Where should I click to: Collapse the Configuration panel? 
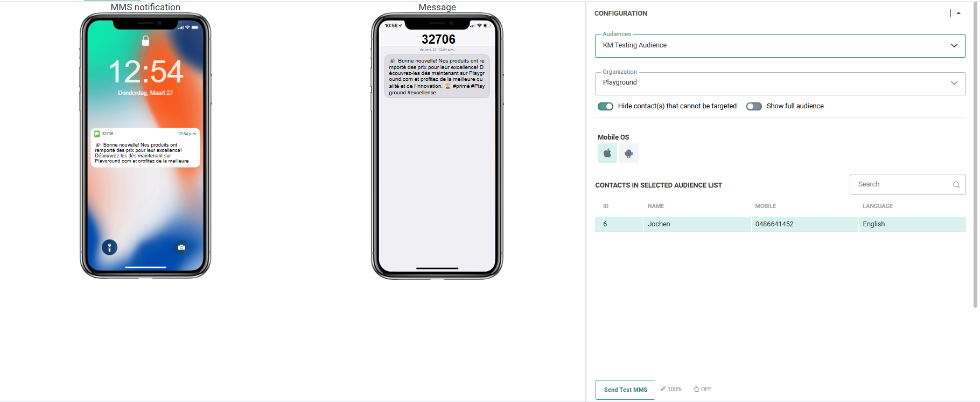[958, 13]
